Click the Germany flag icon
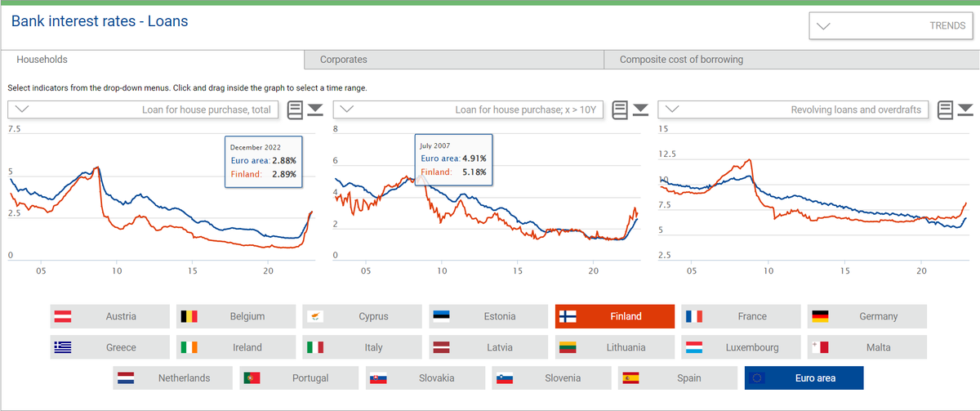The height and width of the screenshot is (411, 980). point(821,316)
